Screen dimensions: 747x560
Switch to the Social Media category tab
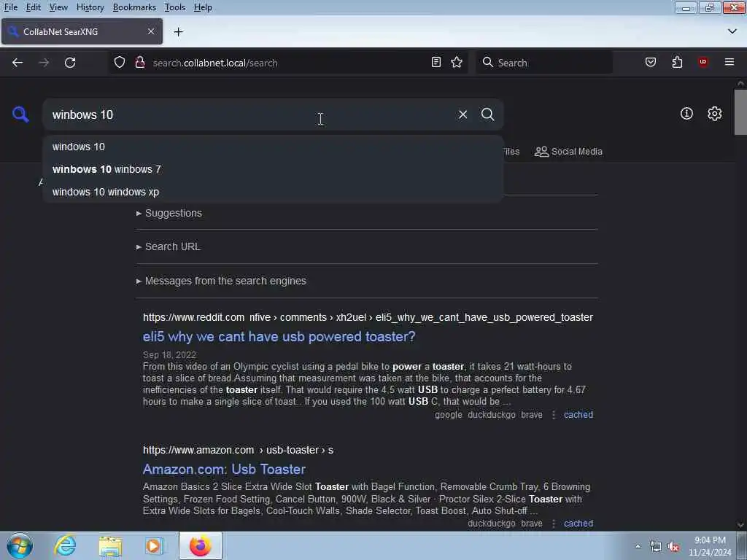pyautogui.click(x=568, y=152)
